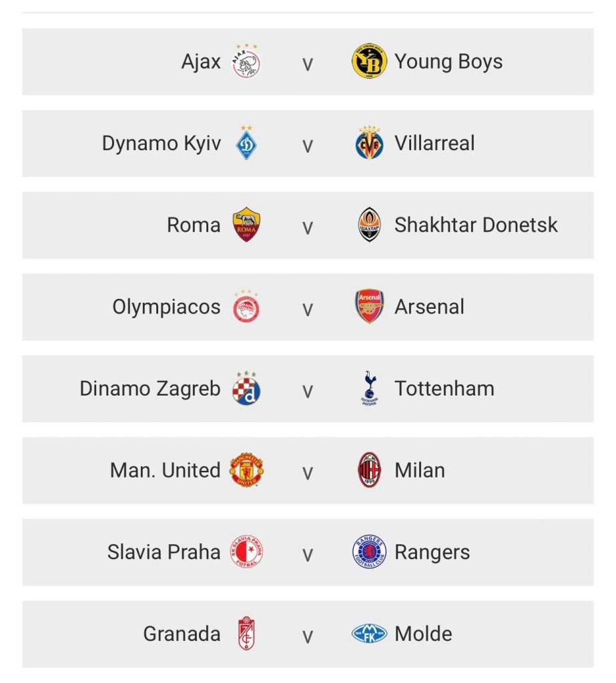The width and height of the screenshot is (616, 683).
Task: Open the AC Milan crest
Action: (x=369, y=470)
